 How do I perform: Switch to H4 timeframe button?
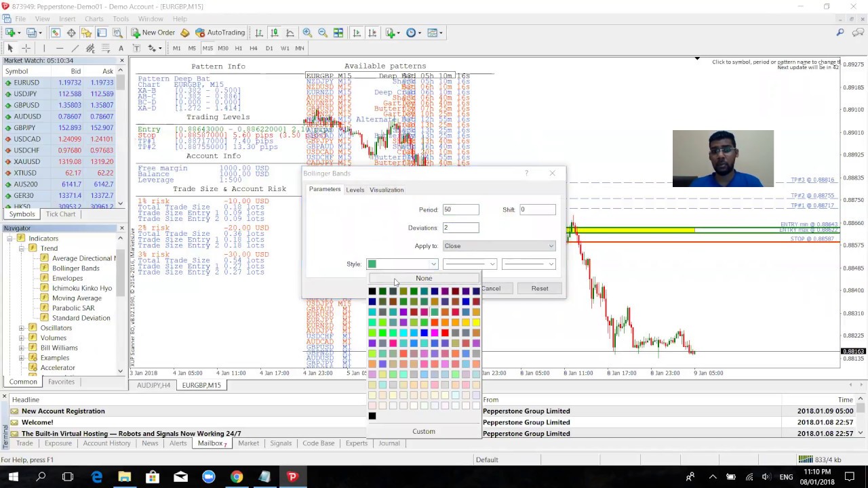pos(254,48)
